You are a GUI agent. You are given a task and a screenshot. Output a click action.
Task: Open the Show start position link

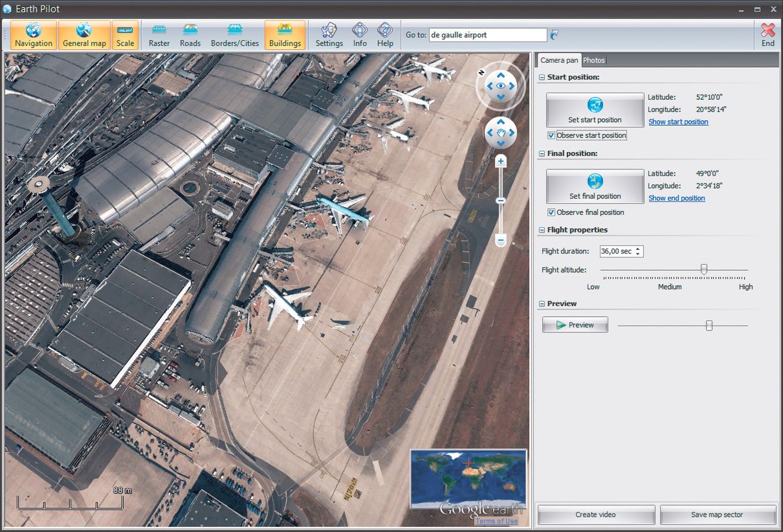coord(678,122)
